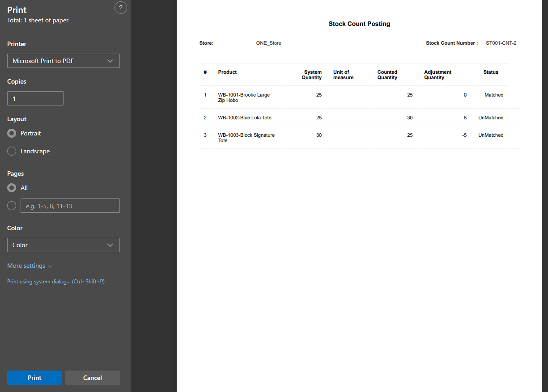
Task: Click the Product column header in preview
Action: coord(227,72)
